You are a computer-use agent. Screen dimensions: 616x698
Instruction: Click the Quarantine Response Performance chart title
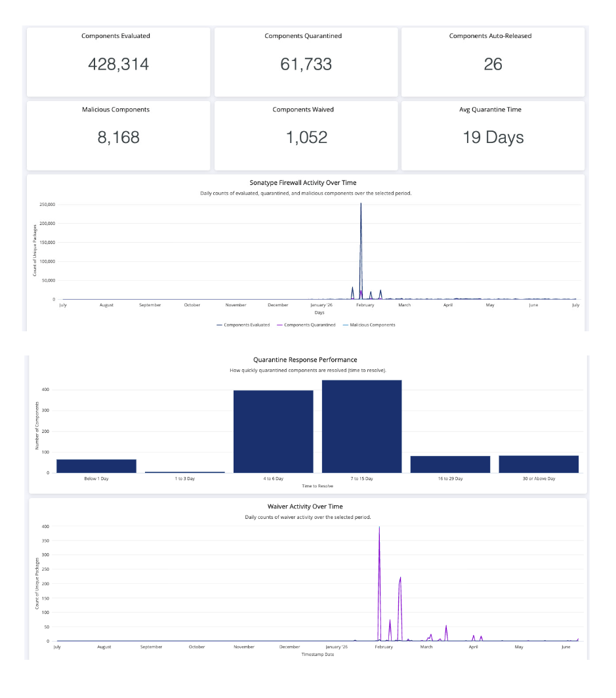tap(305, 359)
